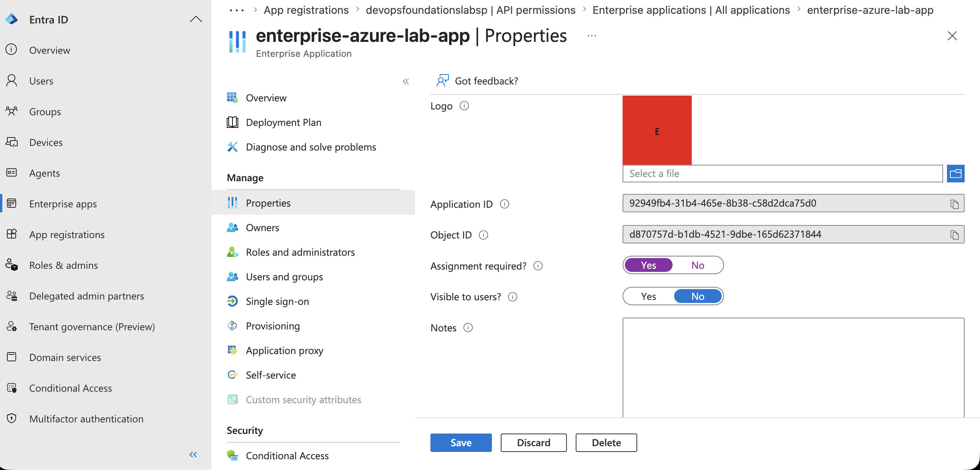This screenshot has width=980, height=470.
Task: Click the Deployment Plan book icon
Action: click(x=232, y=122)
